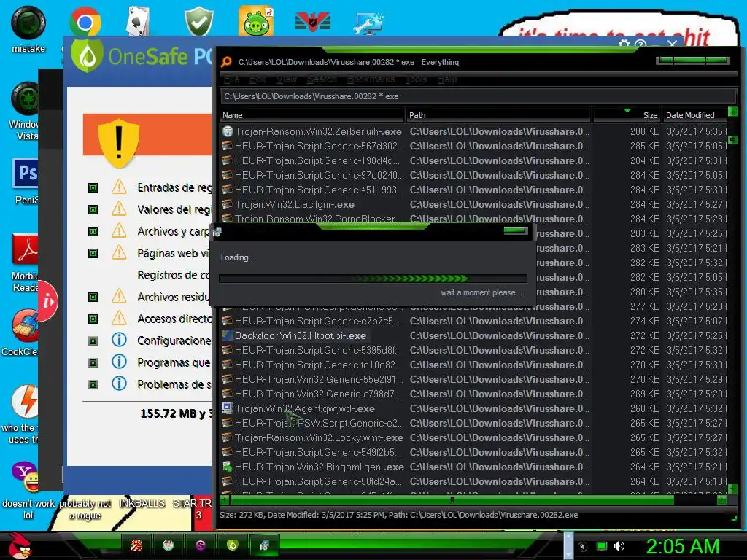Click the horizontal scrollbar in results list
Viewport: 747px width, 560px height.
452,500
